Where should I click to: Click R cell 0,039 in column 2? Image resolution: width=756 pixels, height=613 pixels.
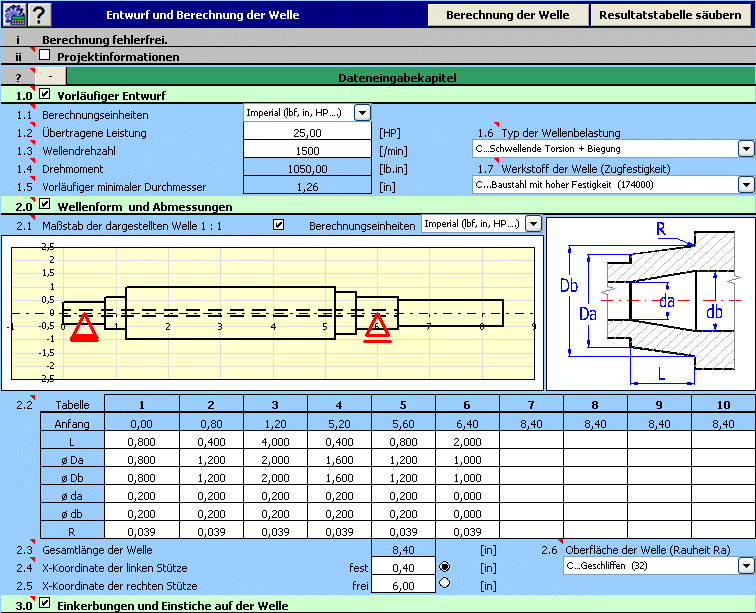pyautogui.click(x=211, y=531)
